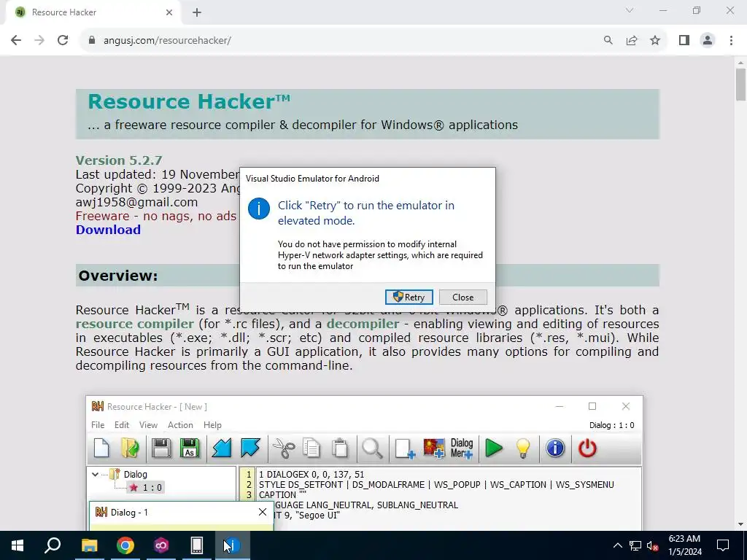Click the scissors Cut icon in the image
The height and width of the screenshot is (560, 747).
tap(284, 448)
